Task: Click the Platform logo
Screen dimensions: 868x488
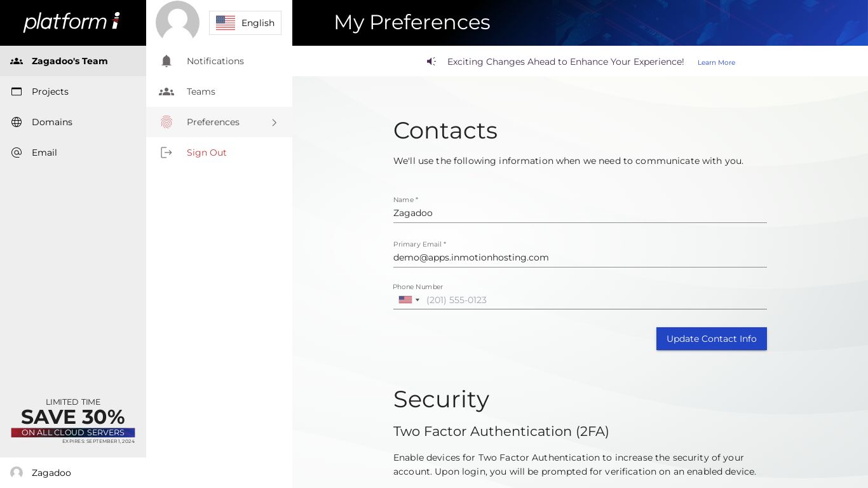Action: coord(72,22)
